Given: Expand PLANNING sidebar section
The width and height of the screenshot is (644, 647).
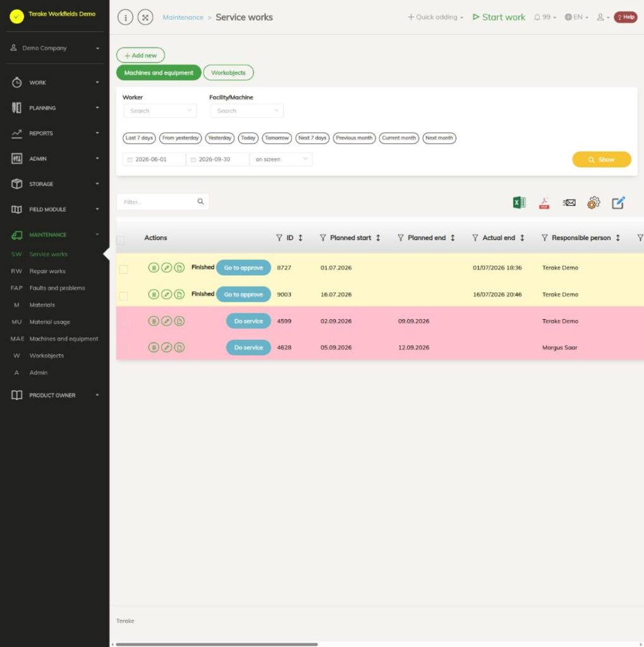Looking at the screenshot, I should (x=55, y=108).
